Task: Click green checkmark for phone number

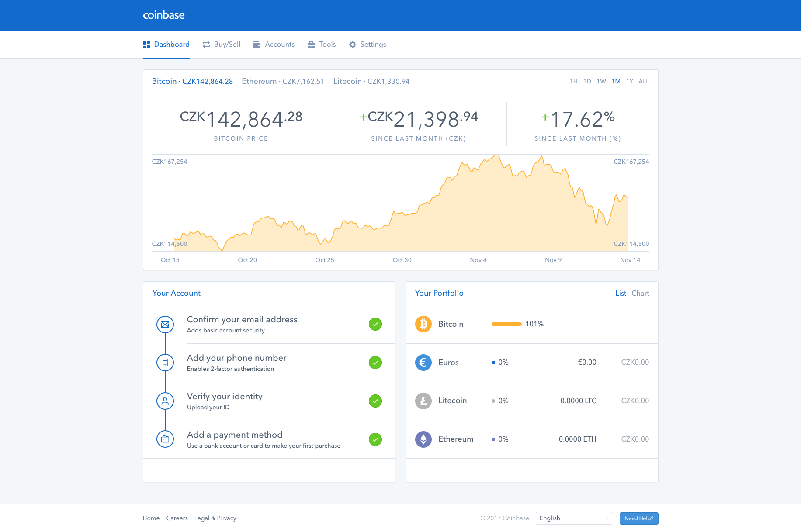Action: [375, 363]
